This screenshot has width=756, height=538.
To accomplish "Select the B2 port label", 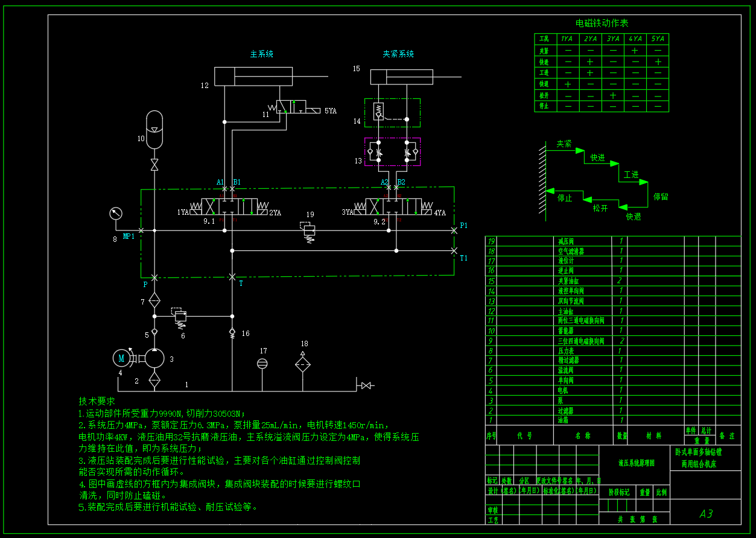I will (x=401, y=182).
